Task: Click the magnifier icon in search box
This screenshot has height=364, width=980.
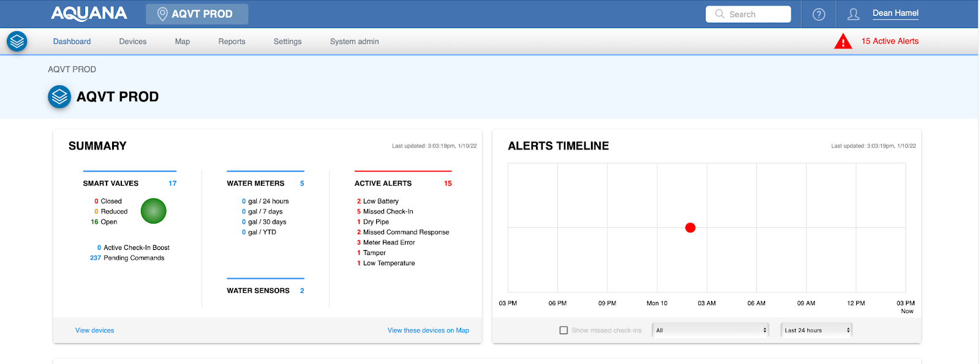Action: (720, 14)
